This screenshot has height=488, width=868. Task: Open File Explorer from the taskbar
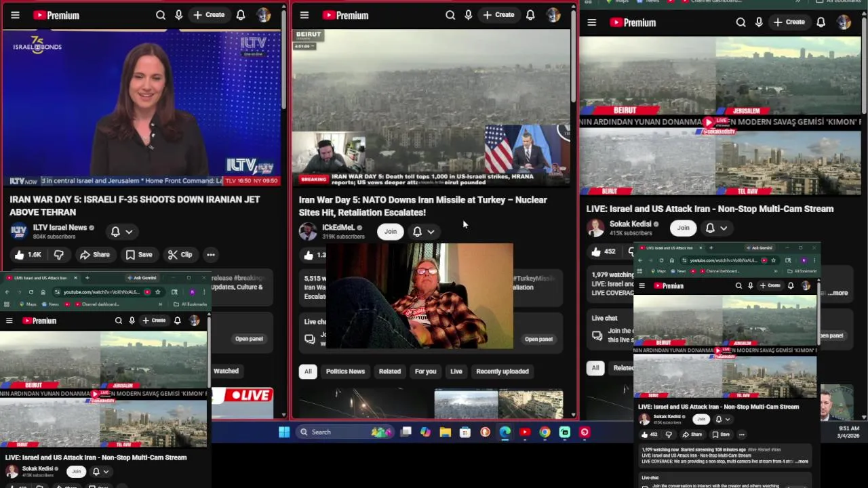pos(445,432)
